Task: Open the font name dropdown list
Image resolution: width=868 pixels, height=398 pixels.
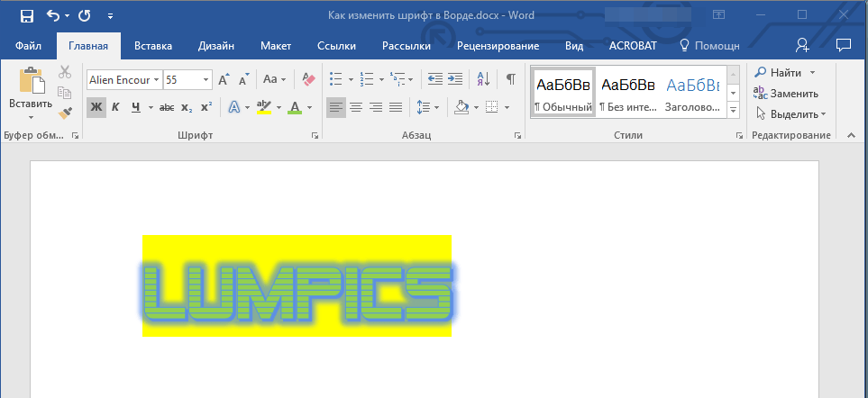Action: [157, 79]
